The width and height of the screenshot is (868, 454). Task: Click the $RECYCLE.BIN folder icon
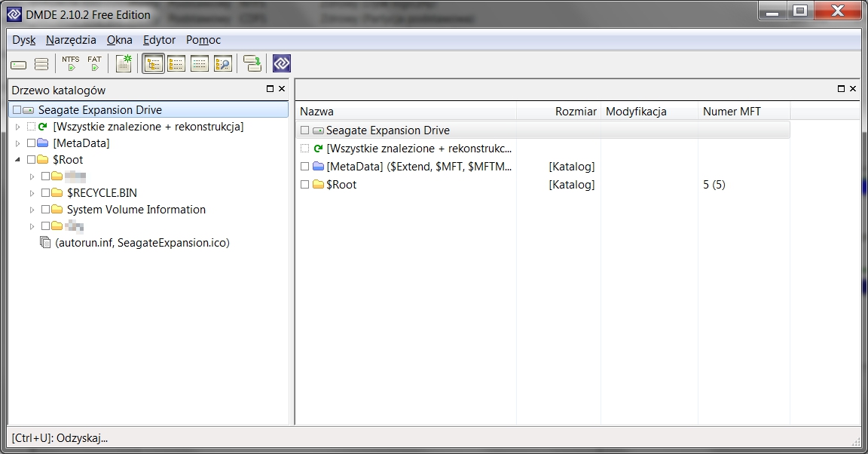57,193
